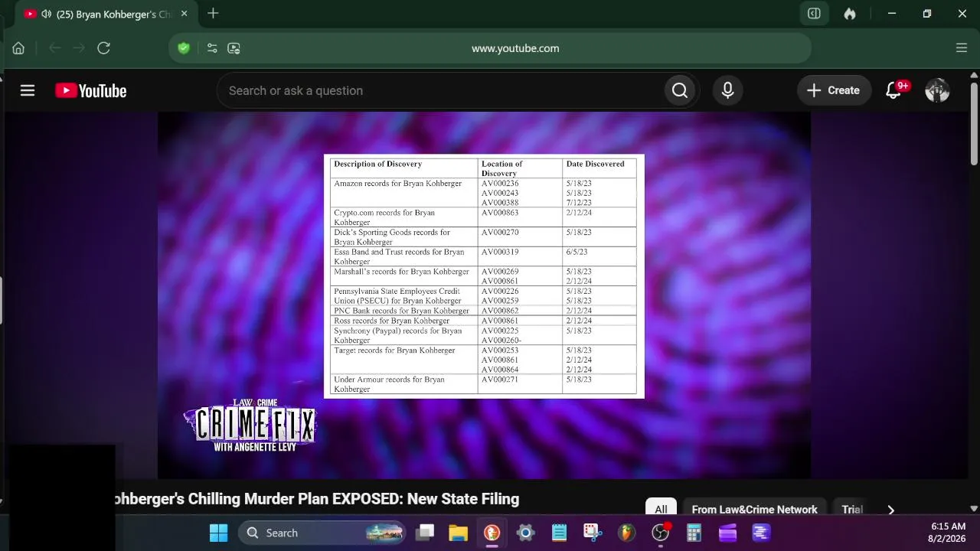Open a new browser tab
Image resolution: width=980 pixels, height=551 pixels.
(x=213, y=14)
